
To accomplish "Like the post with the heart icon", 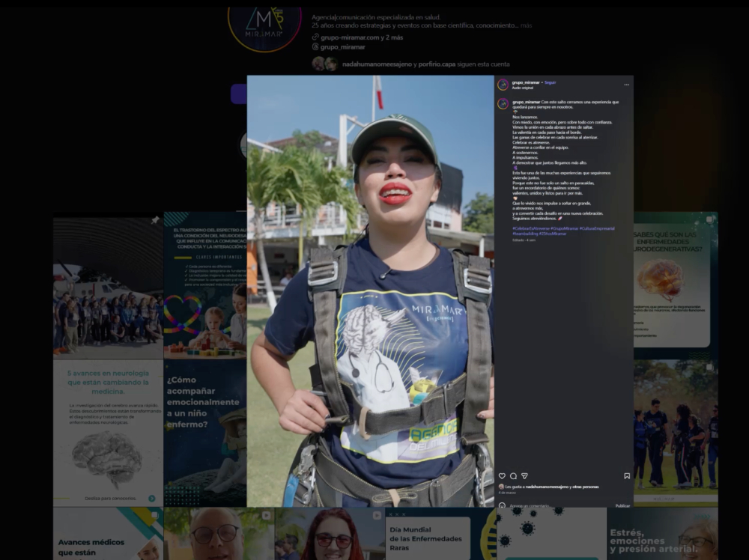I will coord(502,476).
